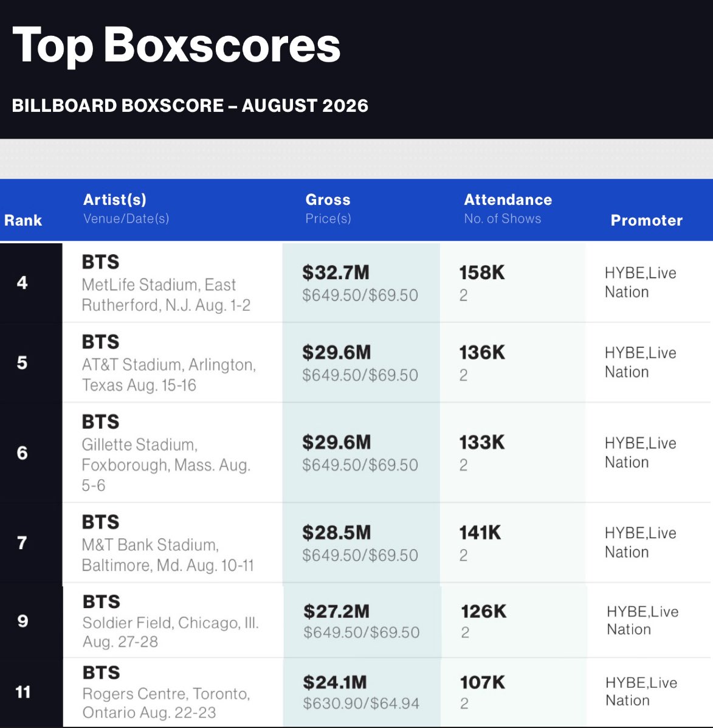Click Soldier Field, Chicago venue text
713x728 pixels.
tap(170, 632)
